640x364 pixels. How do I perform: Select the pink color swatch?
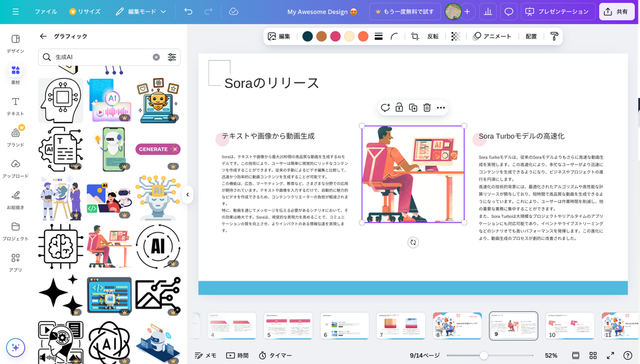[x=336, y=36]
